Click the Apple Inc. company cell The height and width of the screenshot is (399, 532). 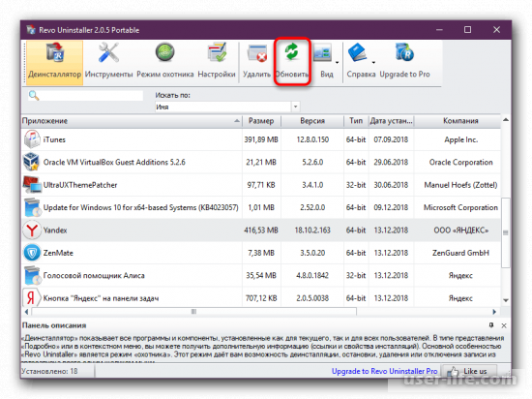click(460, 139)
